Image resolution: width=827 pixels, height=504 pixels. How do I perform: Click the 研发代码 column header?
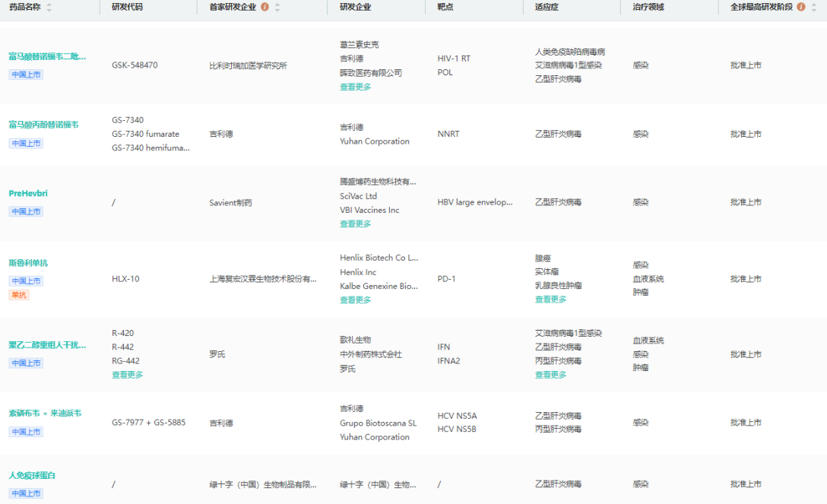(x=127, y=7)
